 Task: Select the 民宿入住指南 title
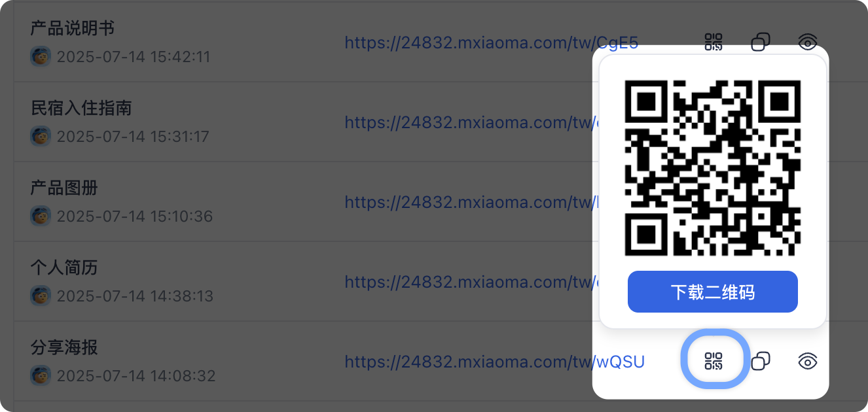coord(81,108)
